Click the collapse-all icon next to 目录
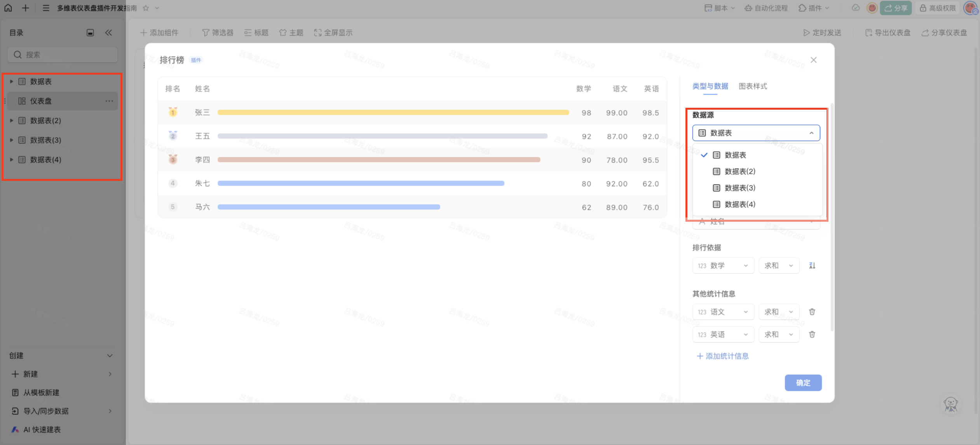Screen dimensions: 980x445 point(90,33)
